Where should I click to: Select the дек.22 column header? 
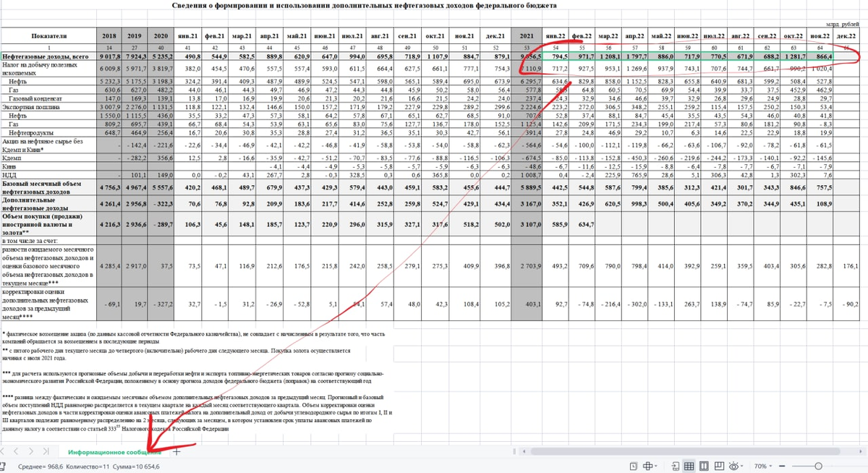(847, 35)
